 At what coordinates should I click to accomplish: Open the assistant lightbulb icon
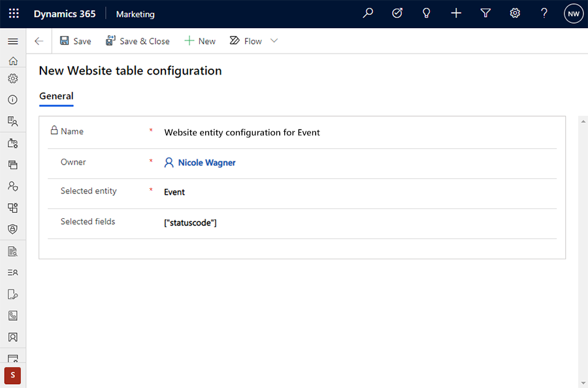(x=427, y=14)
